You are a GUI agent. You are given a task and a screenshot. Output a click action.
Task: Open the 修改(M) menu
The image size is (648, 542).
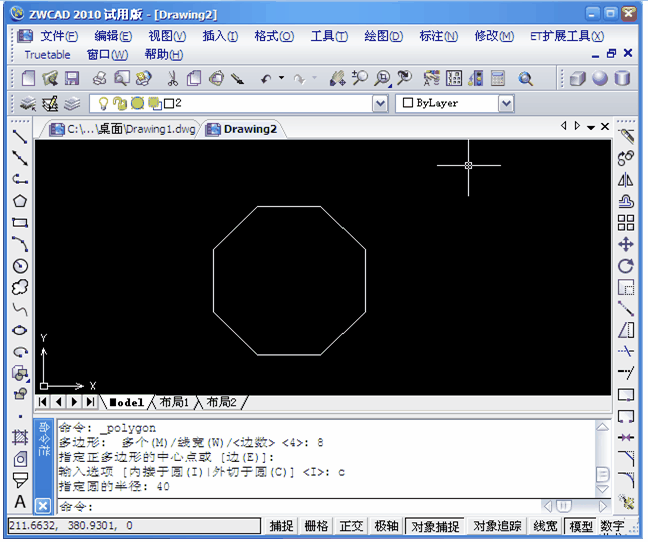(x=494, y=36)
